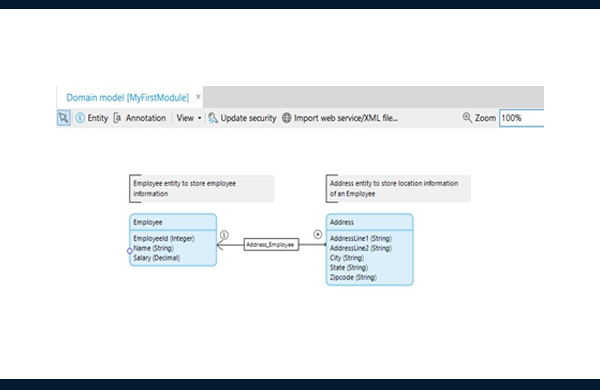Select the Employee entity header
Viewport: 600px width, 390px height.
(173, 222)
